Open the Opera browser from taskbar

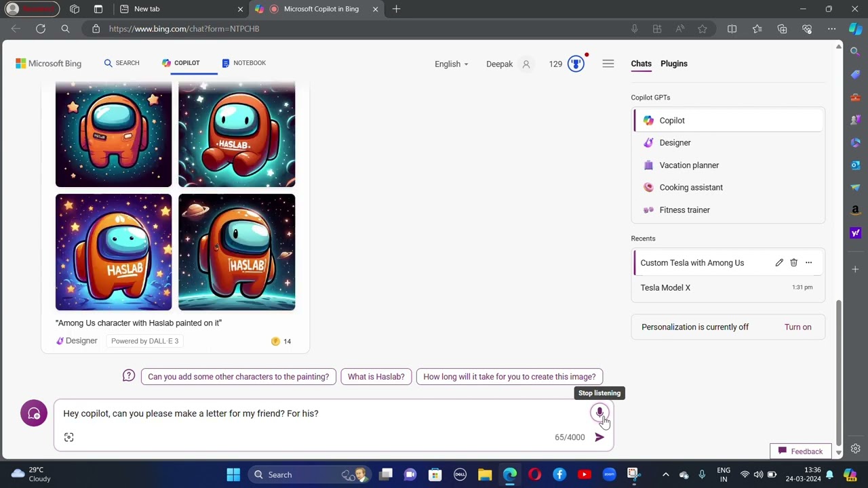click(535, 474)
